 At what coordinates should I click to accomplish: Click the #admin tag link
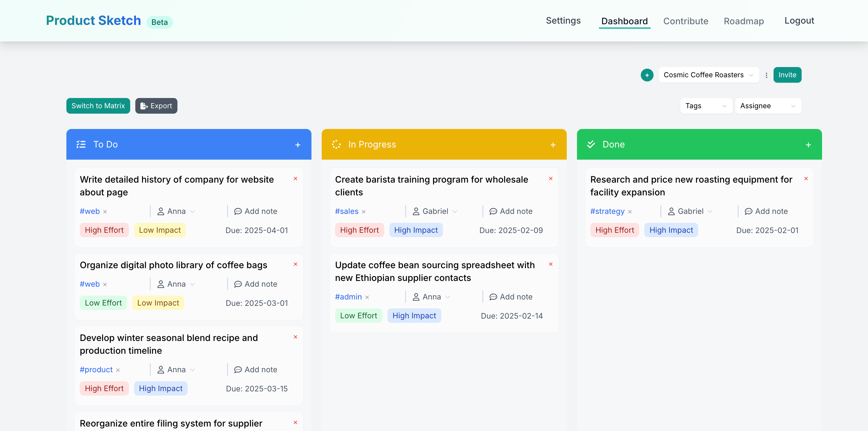pyautogui.click(x=348, y=297)
